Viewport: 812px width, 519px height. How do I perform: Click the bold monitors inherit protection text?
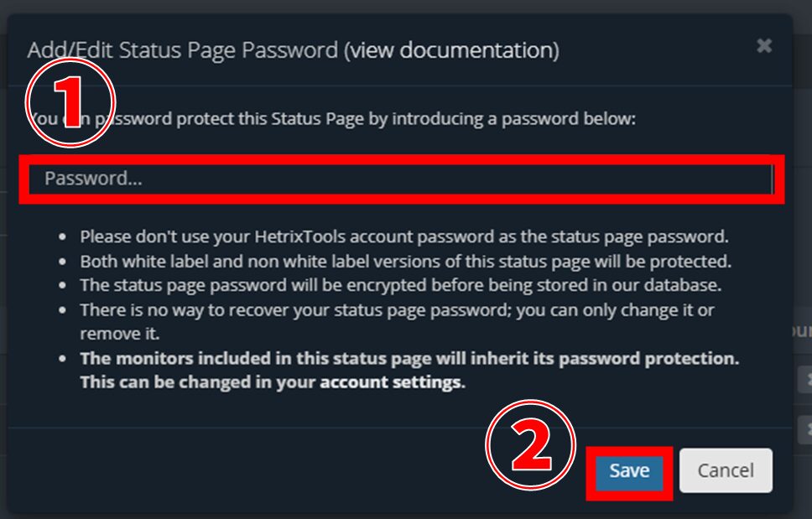pos(409,359)
